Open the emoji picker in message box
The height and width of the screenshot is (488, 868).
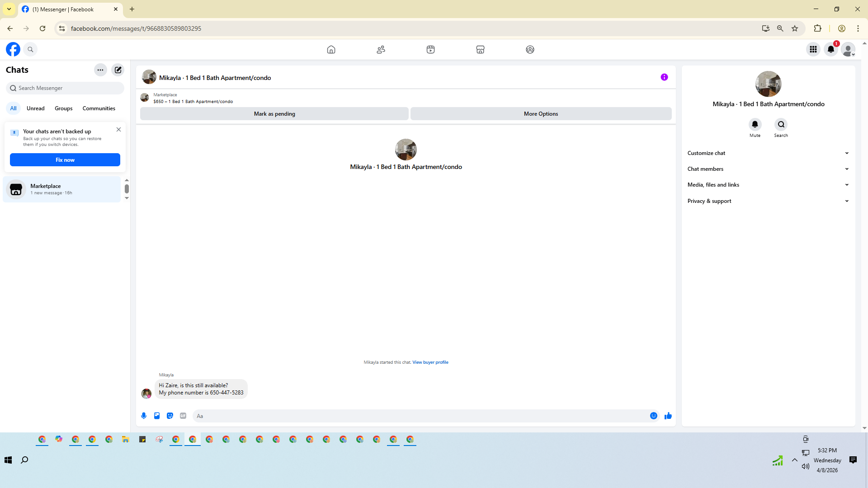point(654,416)
